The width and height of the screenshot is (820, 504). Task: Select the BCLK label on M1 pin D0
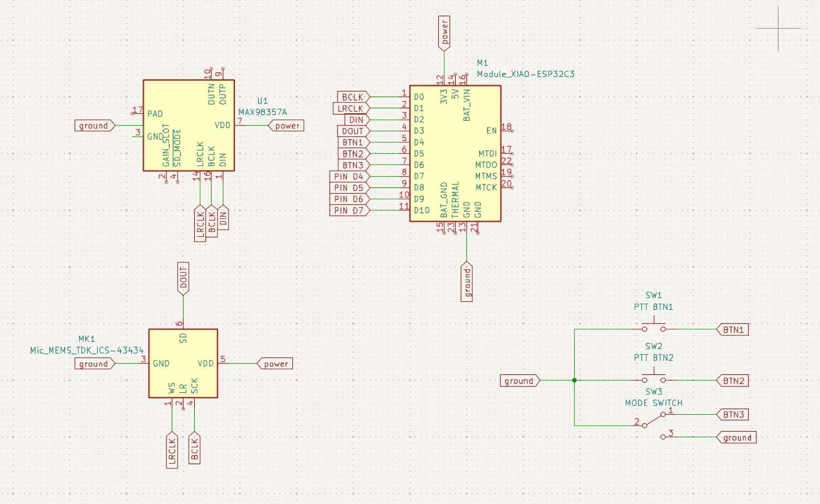coord(353,97)
